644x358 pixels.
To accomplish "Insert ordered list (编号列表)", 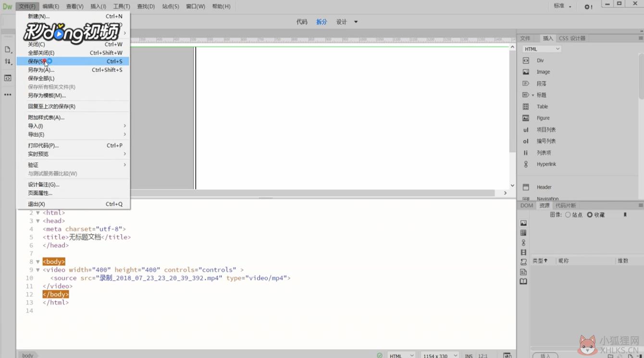I will click(546, 141).
